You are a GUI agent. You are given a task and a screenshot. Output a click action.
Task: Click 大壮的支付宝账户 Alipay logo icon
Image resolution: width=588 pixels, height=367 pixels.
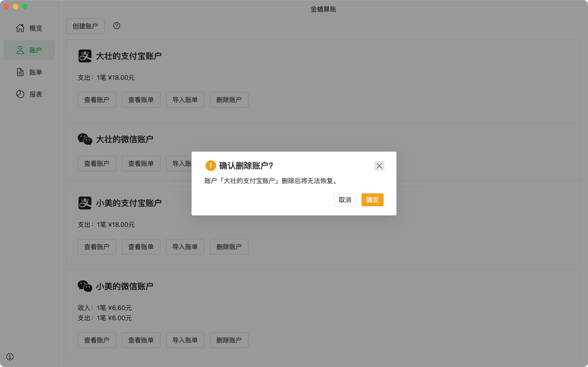[x=85, y=56]
